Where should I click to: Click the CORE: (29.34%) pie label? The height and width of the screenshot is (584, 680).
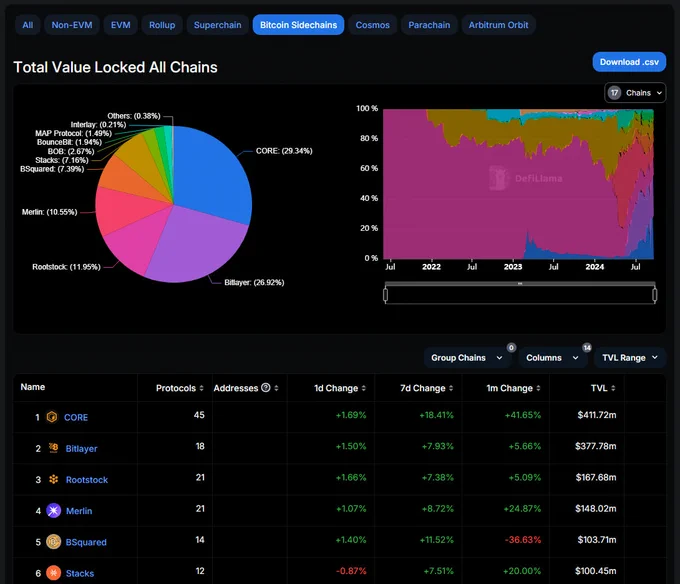point(284,151)
